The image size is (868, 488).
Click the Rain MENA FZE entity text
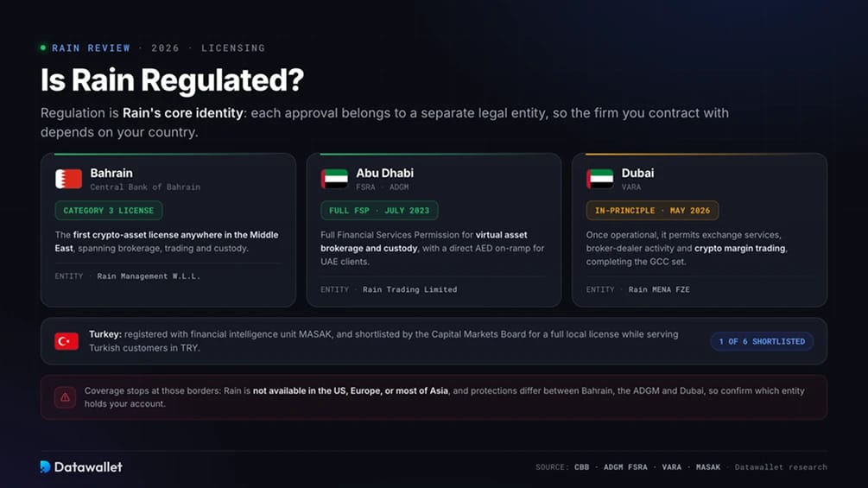click(x=659, y=289)
